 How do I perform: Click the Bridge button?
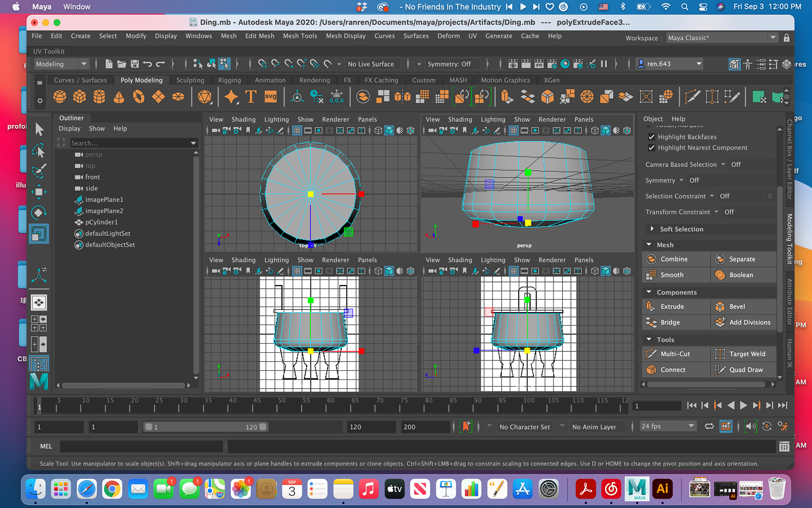pyautogui.click(x=676, y=322)
